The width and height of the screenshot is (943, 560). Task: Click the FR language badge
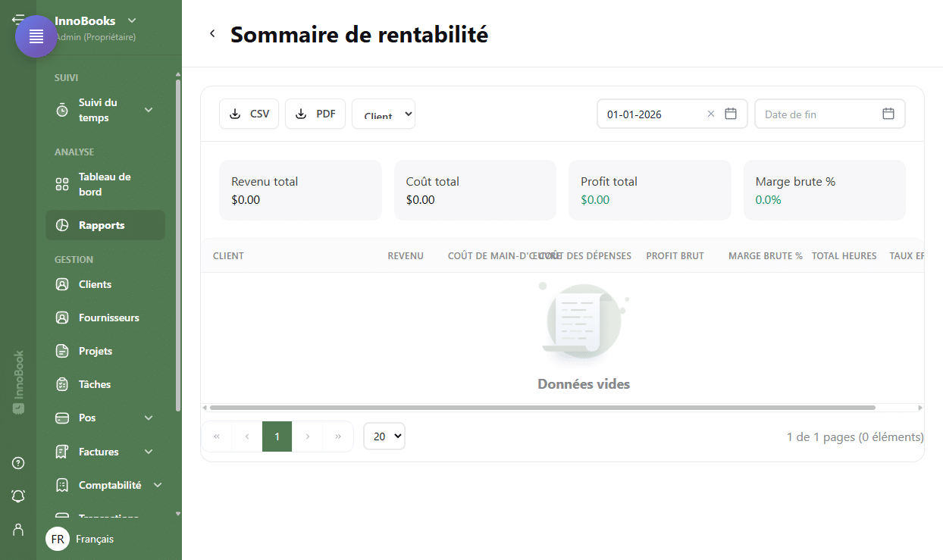click(58, 539)
